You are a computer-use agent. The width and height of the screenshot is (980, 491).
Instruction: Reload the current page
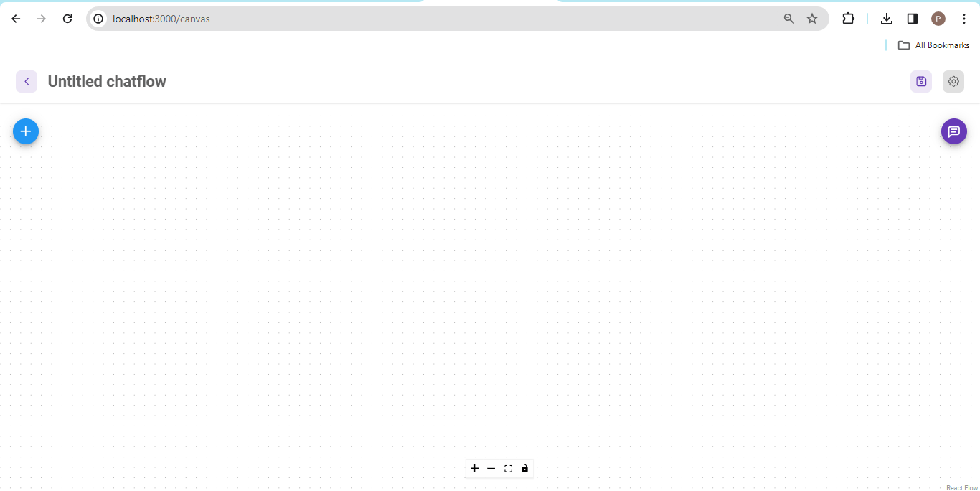click(67, 19)
